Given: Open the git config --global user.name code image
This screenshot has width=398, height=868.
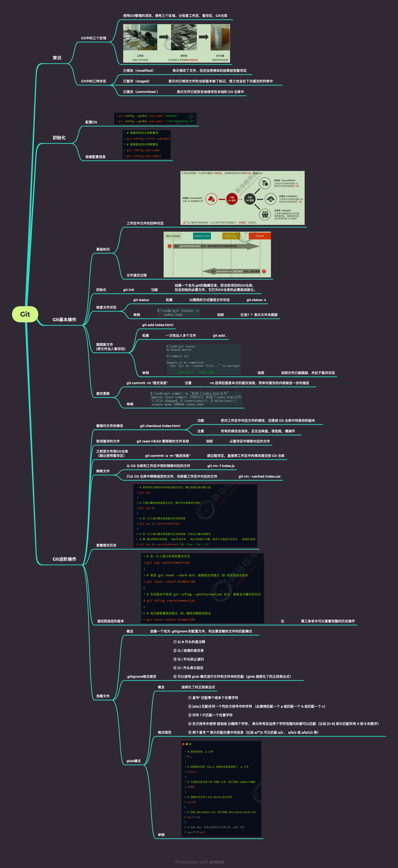Looking at the screenshot, I should click(x=155, y=119).
